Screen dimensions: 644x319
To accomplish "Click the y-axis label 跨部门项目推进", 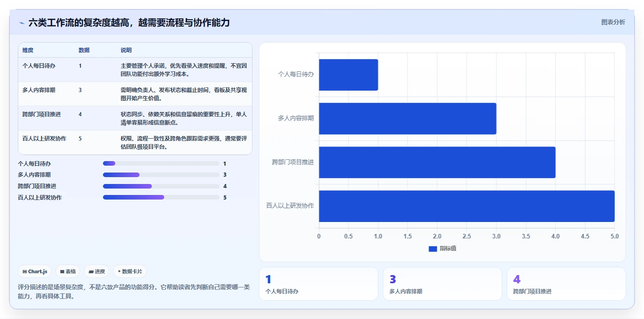I will click(293, 162).
